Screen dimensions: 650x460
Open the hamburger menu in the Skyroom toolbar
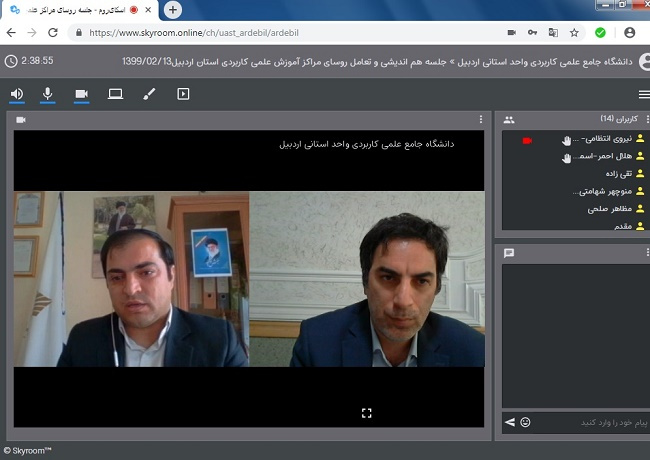coord(643,94)
